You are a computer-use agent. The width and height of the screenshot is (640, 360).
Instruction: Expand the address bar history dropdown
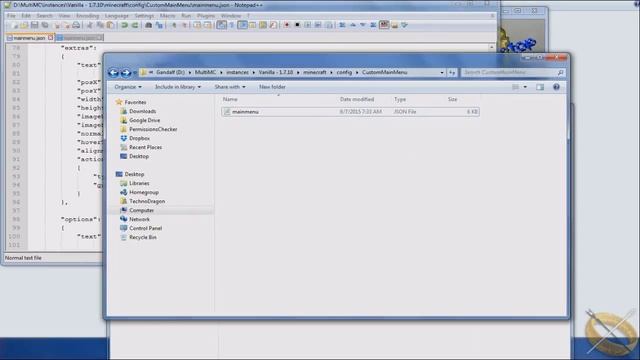click(x=442, y=72)
